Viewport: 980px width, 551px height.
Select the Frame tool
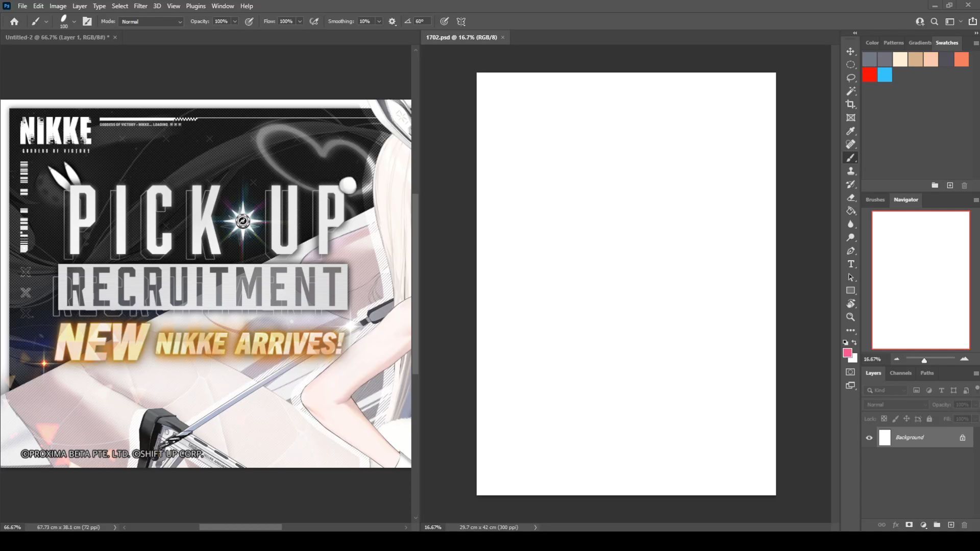click(850, 118)
